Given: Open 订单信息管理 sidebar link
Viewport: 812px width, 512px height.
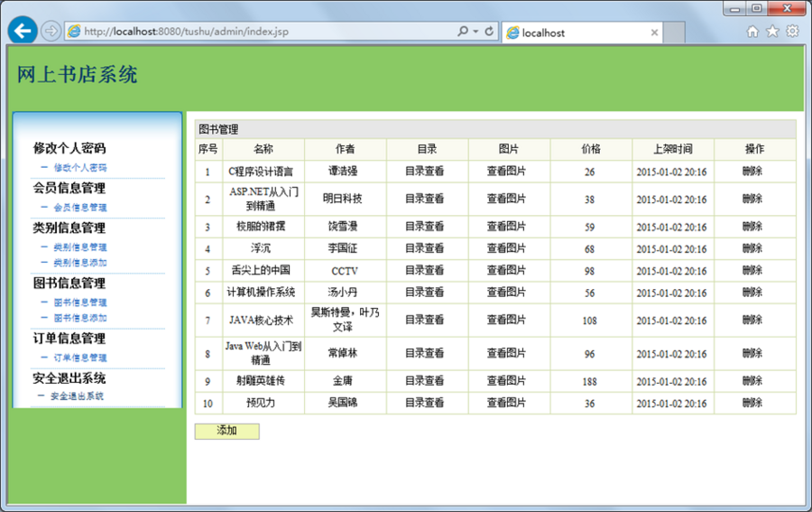Looking at the screenshot, I should pos(80,358).
